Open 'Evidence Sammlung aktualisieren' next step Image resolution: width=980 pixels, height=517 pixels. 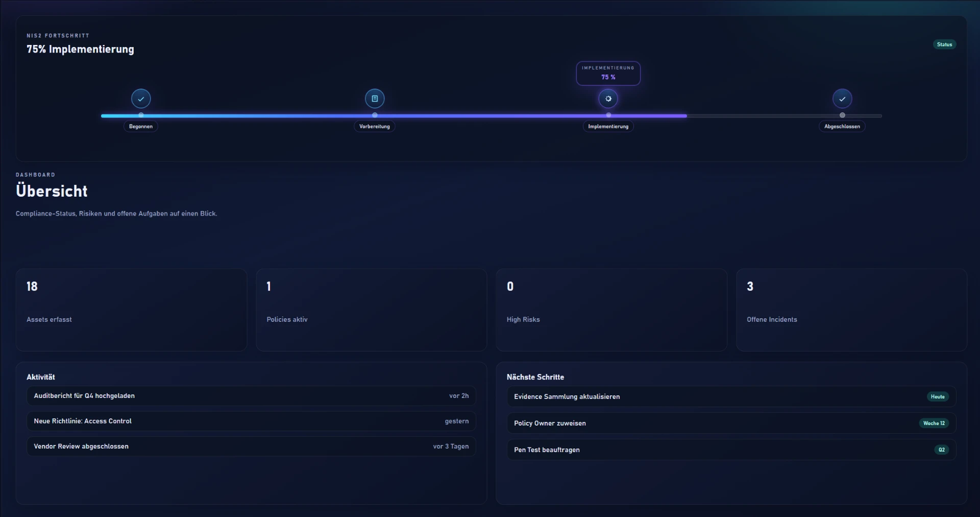click(731, 396)
